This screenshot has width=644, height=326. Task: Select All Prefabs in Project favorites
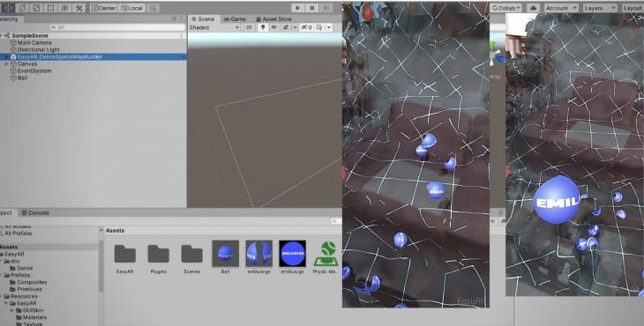[18, 233]
